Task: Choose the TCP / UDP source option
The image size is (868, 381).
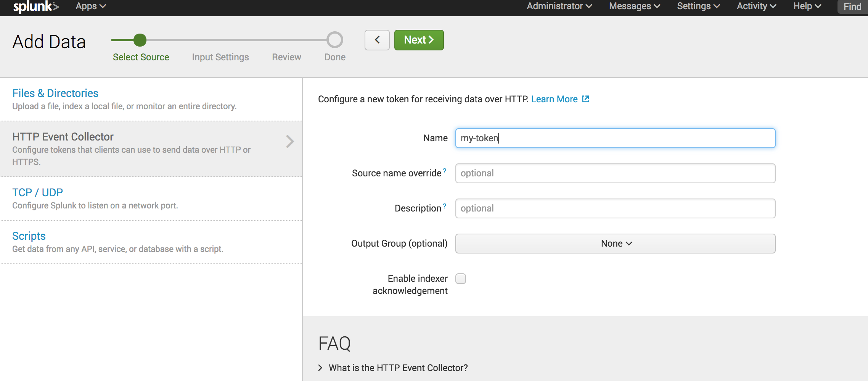Action: (x=37, y=192)
